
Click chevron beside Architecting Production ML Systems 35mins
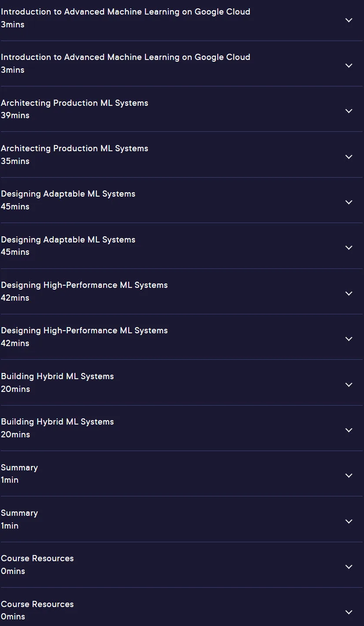point(349,157)
